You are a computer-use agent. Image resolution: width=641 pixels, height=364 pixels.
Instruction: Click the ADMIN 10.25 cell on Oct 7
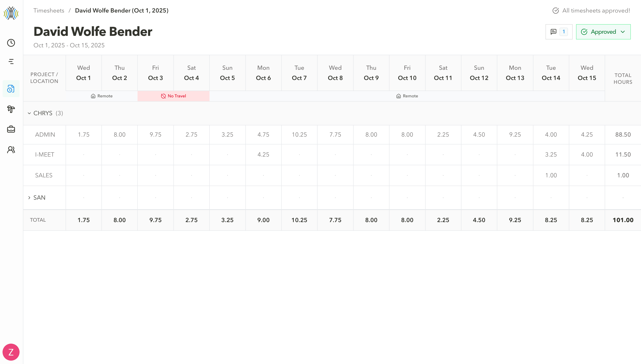299,134
